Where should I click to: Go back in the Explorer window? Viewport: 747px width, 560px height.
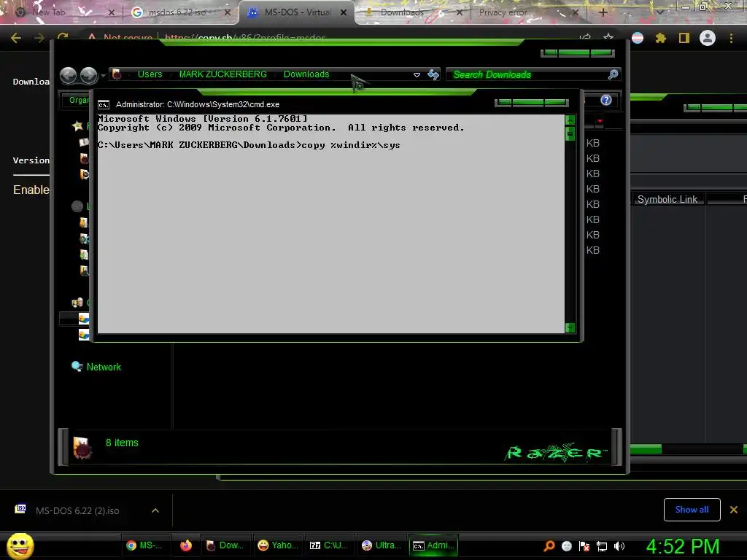[x=68, y=75]
